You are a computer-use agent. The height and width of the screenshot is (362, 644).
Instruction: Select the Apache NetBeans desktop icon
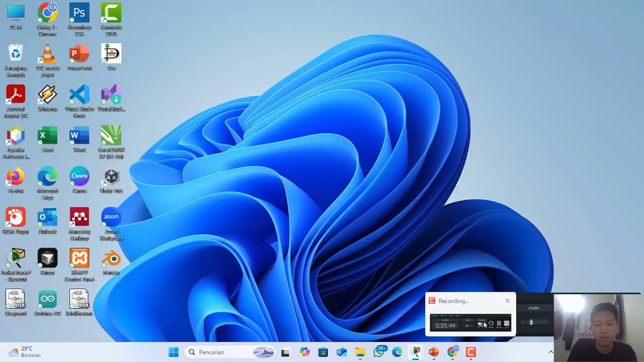point(16,143)
